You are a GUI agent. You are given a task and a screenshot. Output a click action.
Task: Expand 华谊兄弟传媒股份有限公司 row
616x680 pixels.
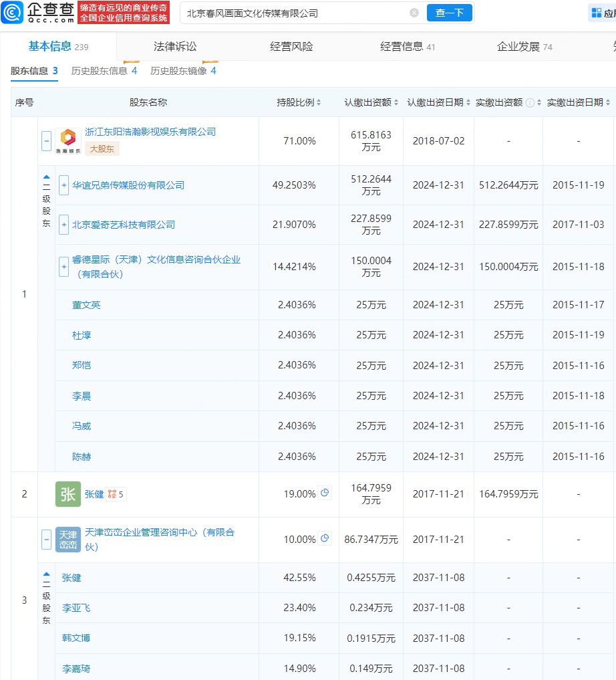point(63,185)
